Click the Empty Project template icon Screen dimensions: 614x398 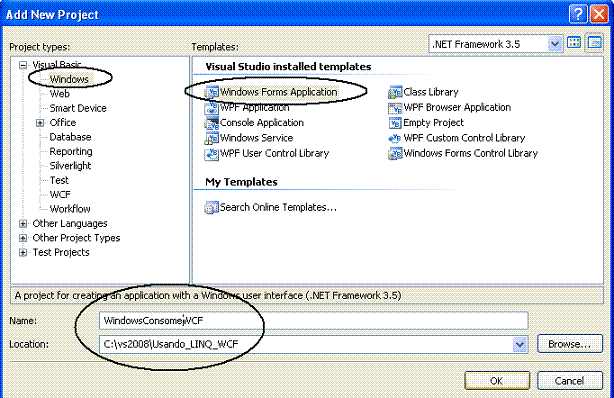[395, 123]
